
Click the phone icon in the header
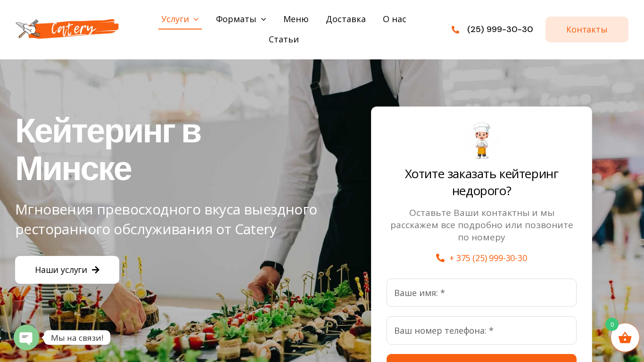point(455,30)
